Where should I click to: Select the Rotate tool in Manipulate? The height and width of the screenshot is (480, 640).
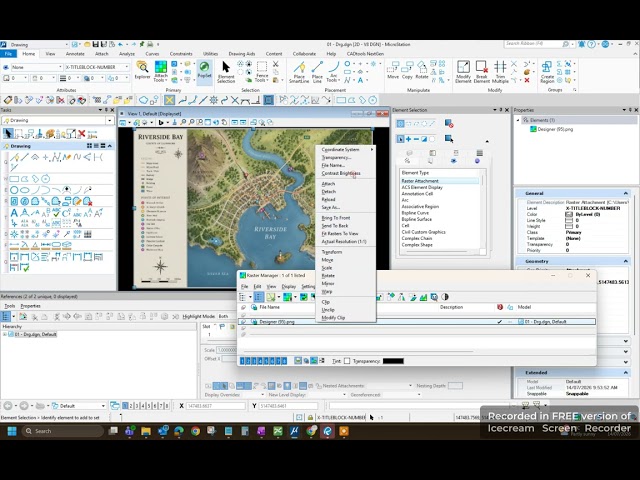click(422, 70)
